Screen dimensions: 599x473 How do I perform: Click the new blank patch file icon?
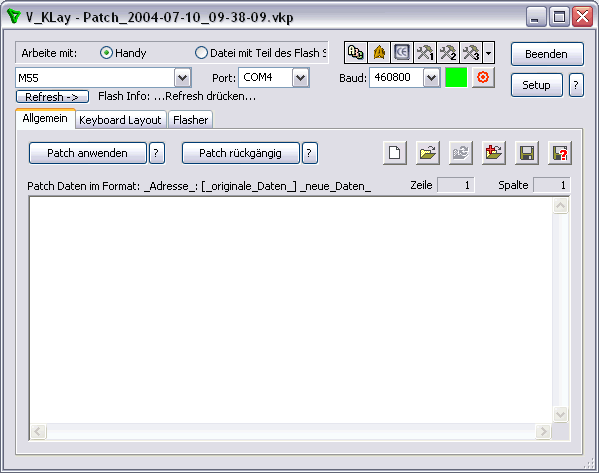coord(395,153)
